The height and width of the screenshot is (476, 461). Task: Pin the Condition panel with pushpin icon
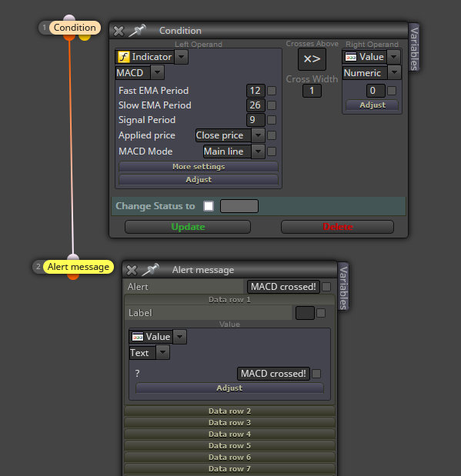pyautogui.click(x=137, y=30)
